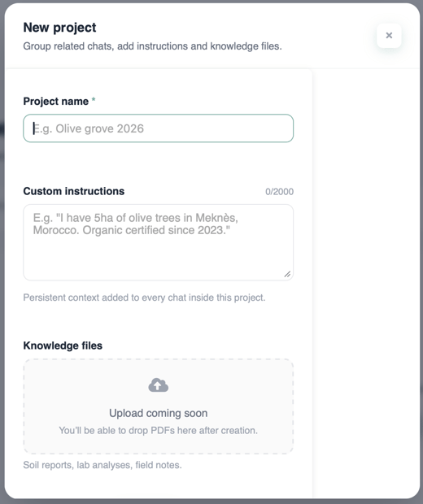Focus the Project name input field
Viewport: 423px width, 504px height.
[159, 128]
